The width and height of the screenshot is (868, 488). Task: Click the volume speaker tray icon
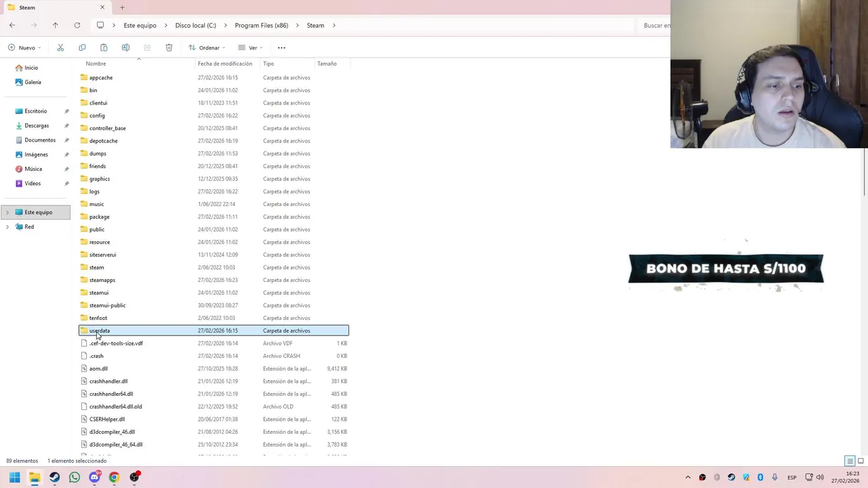820,477
